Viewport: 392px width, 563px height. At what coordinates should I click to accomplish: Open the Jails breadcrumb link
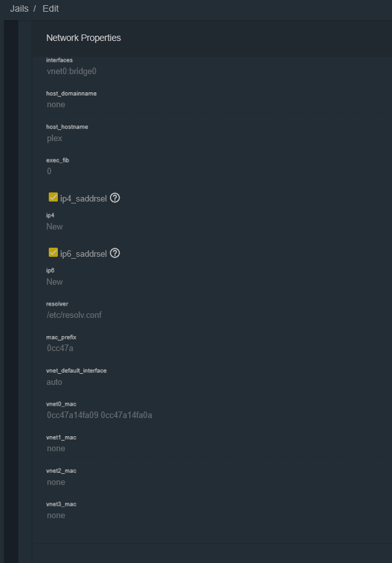coord(20,9)
